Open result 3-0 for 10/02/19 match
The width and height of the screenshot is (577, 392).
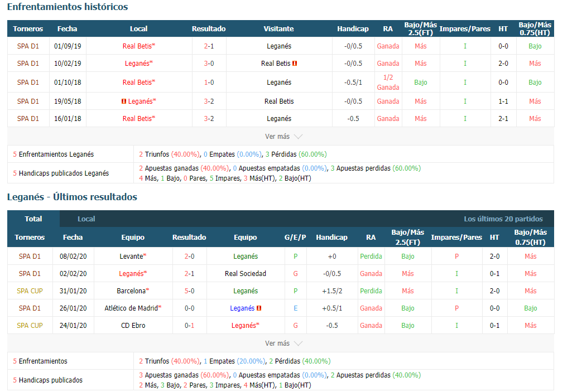[209, 63]
